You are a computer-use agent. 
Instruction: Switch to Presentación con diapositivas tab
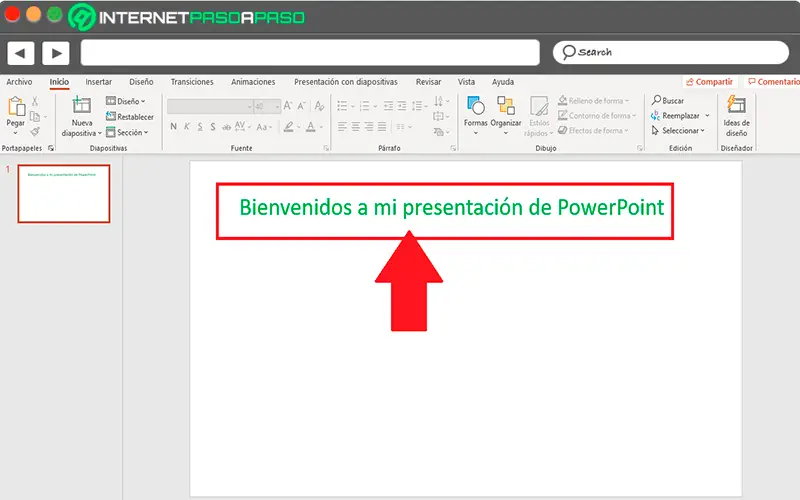point(345,82)
